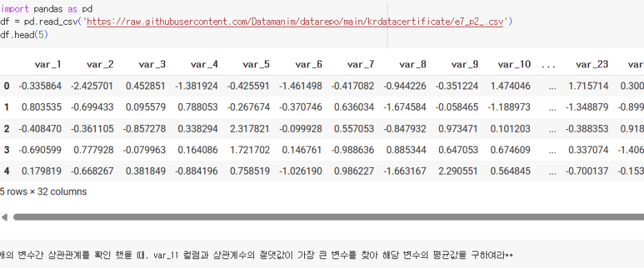Select the cell value 1.721702

point(250,150)
